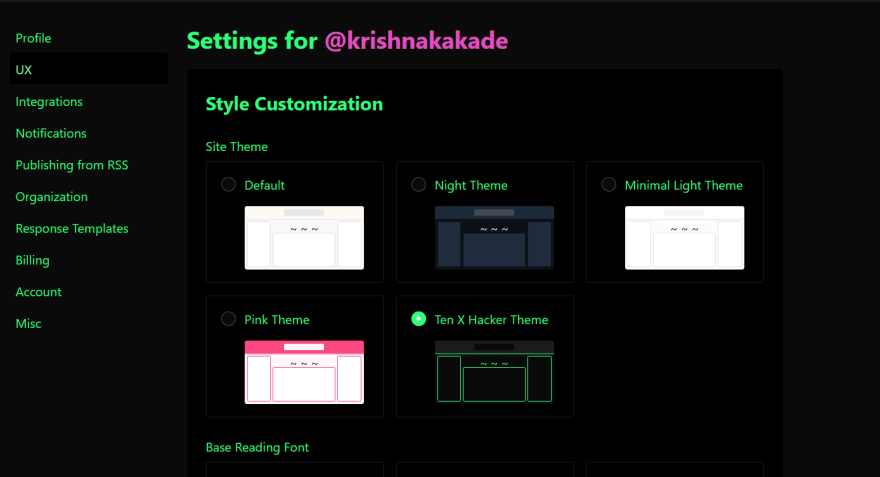This screenshot has height=477, width=880.
Task: Open Response Templates settings
Action: (x=72, y=228)
